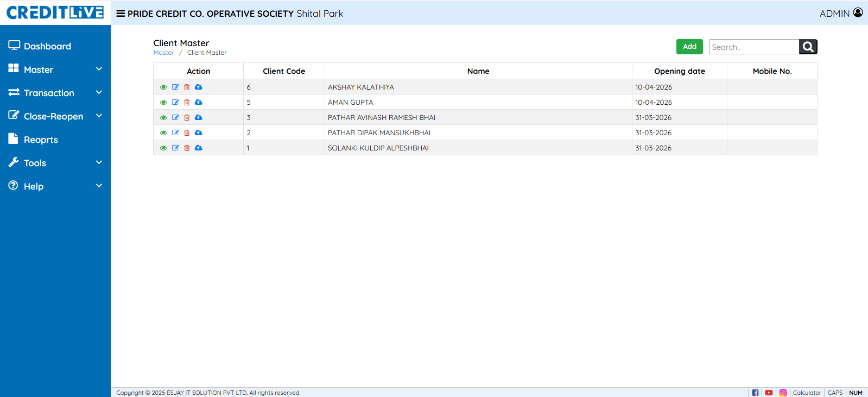Expand the Transaction sidebar menu
The height and width of the screenshot is (397, 868).
click(x=55, y=93)
